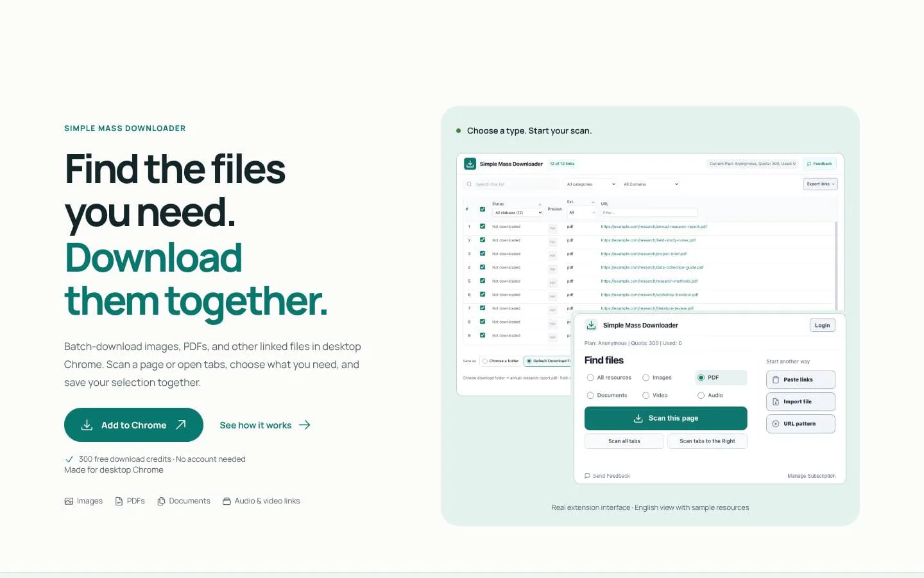Click the Login button in the popup
Image resolution: width=924 pixels, height=578 pixels.
pyautogui.click(x=822, y=326)
